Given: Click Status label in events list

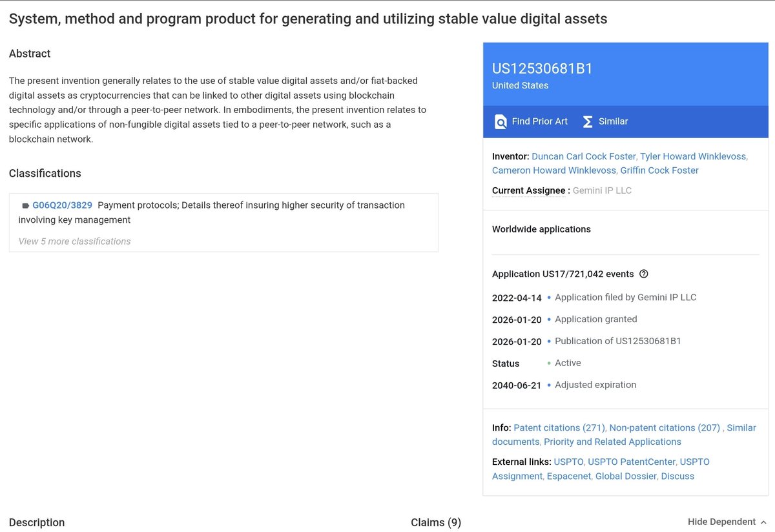Looking at the screenshot, I should point(506,363).
